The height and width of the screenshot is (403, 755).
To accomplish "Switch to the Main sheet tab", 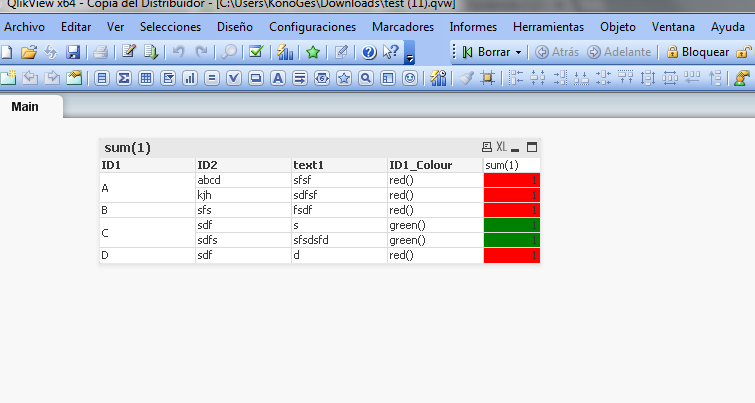I will (25, 106).
